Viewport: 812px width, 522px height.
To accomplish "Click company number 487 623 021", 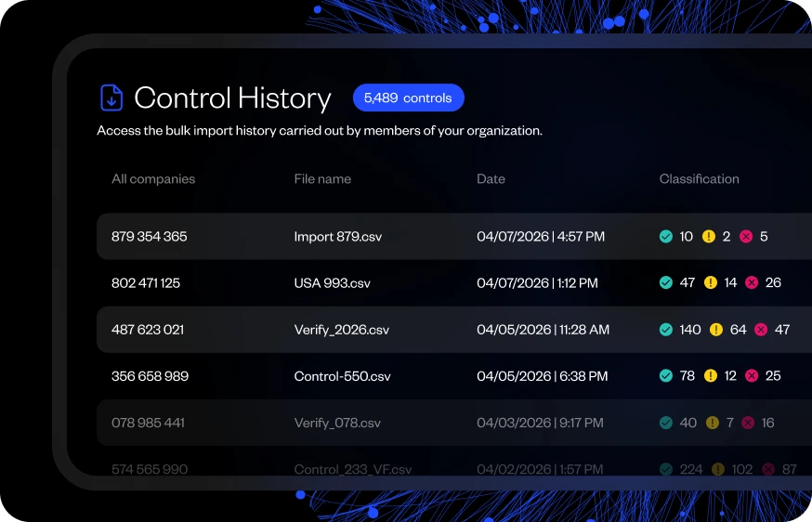I will click(x=148, y=330).
